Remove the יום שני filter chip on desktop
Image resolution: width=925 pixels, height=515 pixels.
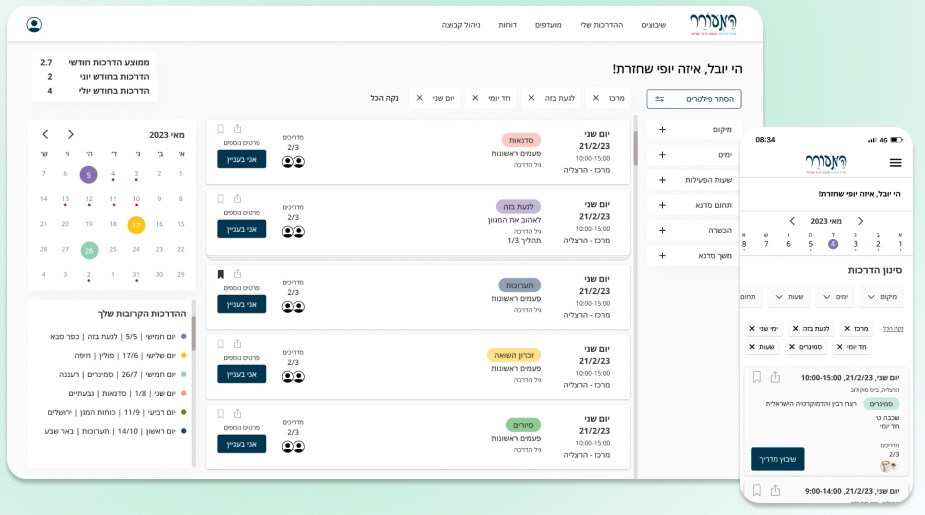tap(419, 98)
